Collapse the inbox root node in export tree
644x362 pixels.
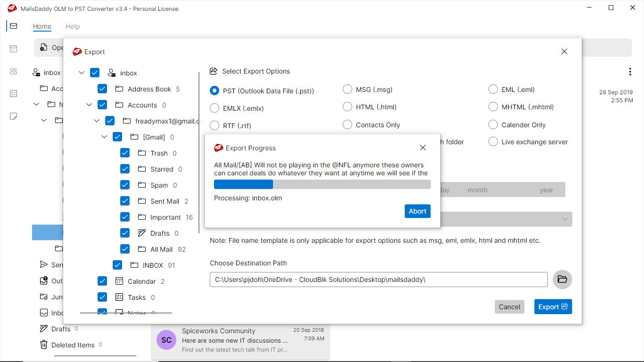pos(82,73)
